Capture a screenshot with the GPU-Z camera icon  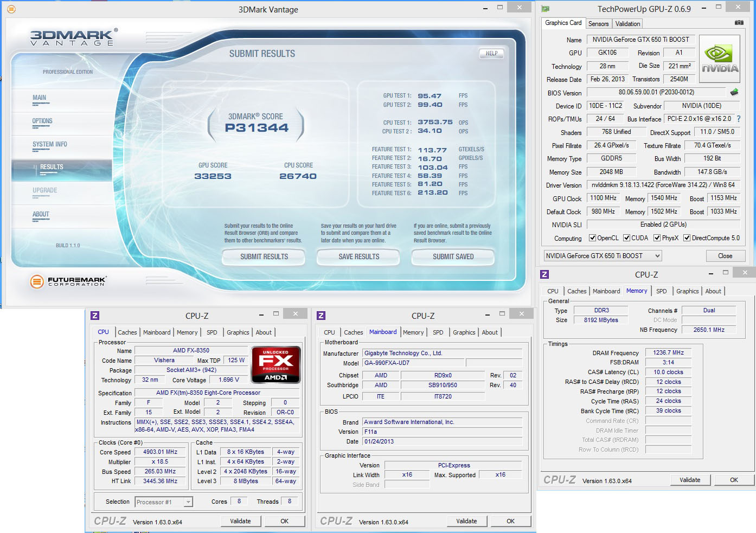point(739,23)
